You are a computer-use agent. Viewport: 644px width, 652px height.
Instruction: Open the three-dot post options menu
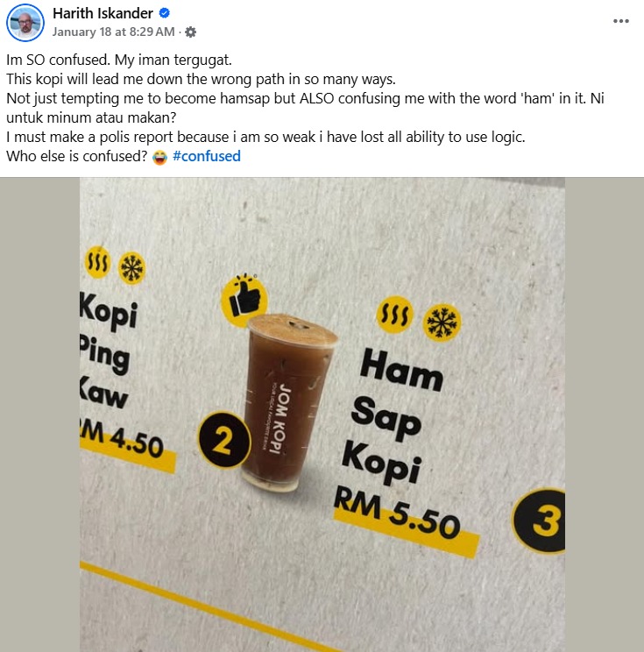pyautogui.click(x=620, y=21)
